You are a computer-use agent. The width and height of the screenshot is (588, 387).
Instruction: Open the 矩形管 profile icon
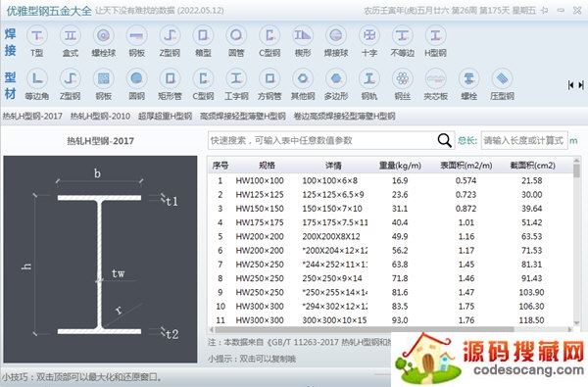170,78
